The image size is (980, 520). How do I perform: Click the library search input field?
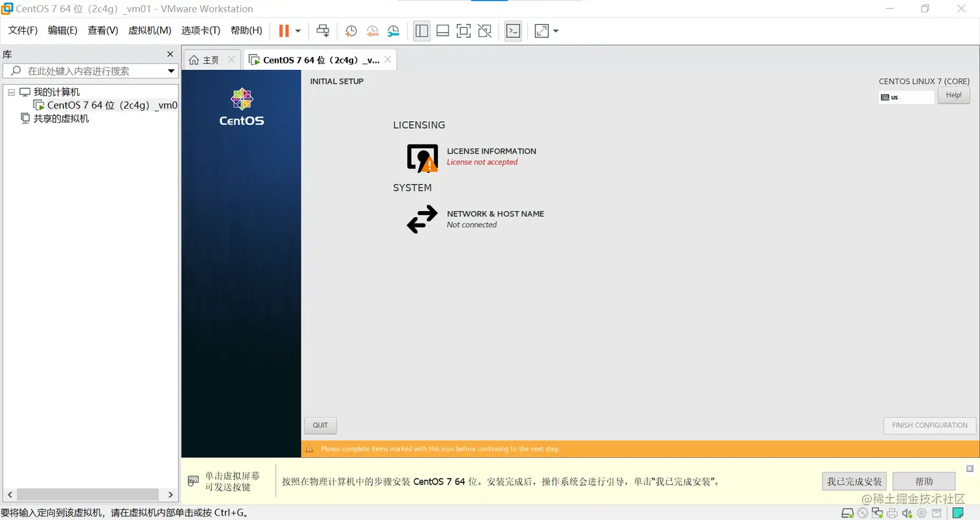[x=89, y=71]
